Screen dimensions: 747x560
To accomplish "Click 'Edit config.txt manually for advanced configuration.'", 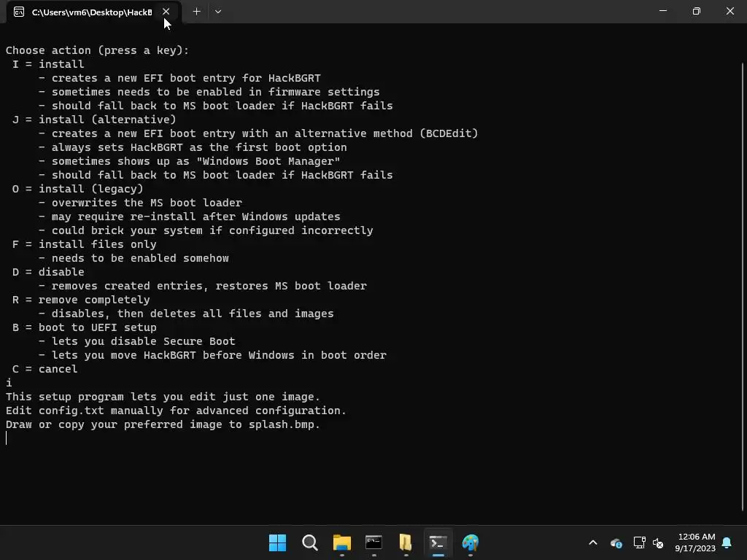I will click(x=176, y=411).
